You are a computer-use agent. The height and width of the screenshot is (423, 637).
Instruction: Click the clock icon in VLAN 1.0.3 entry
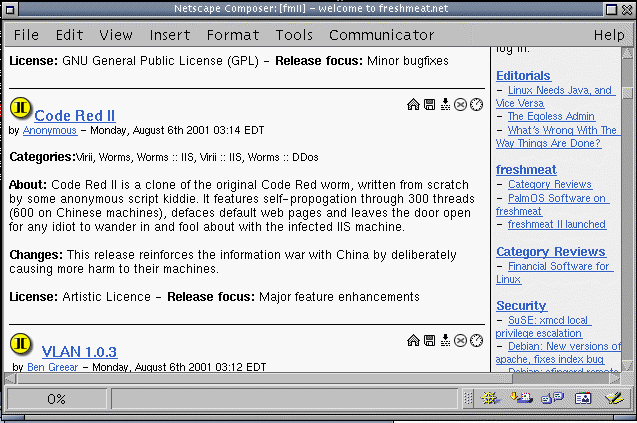pyautogui.click(x=477, y=341)
